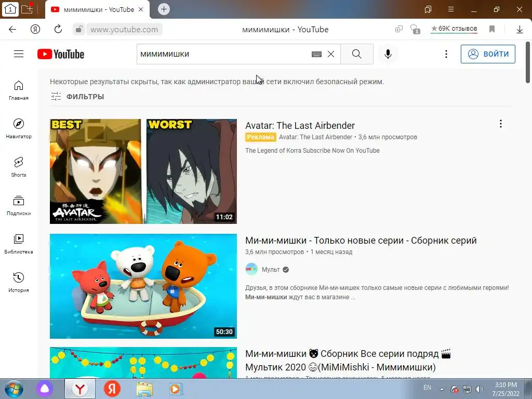Click the page vertical scrollbar

[528, 62]
